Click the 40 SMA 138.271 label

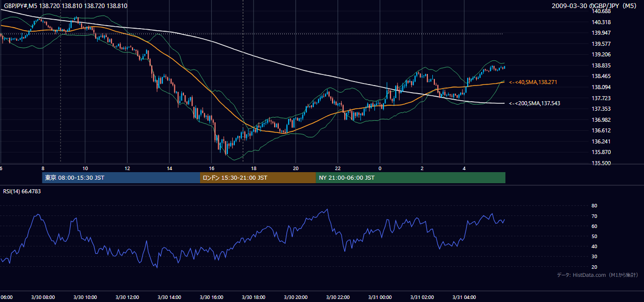[x=533, y=82]
